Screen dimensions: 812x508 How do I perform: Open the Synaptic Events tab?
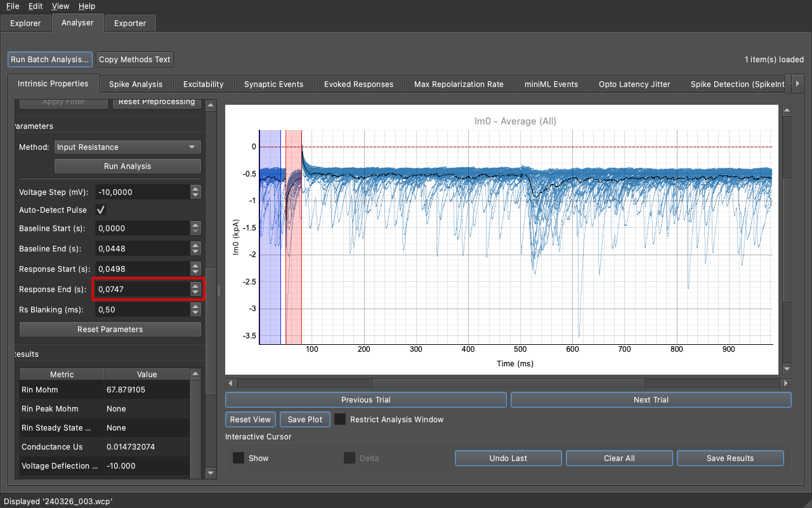click(x=273, y=84)
